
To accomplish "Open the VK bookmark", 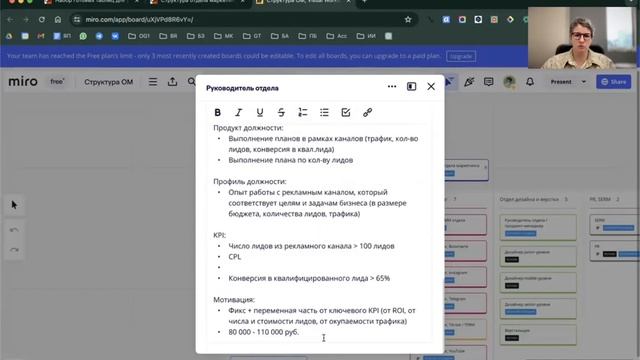I will (116, 36).
